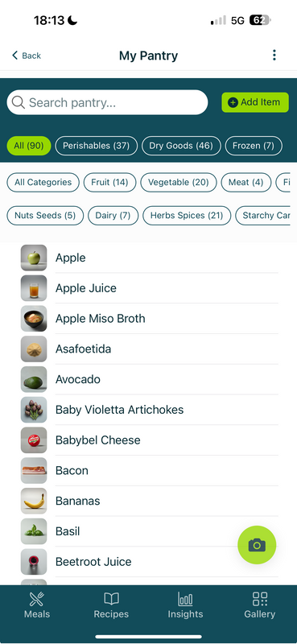Filter by Fruit (14) category
297x644 pixels.
[109, 183]
